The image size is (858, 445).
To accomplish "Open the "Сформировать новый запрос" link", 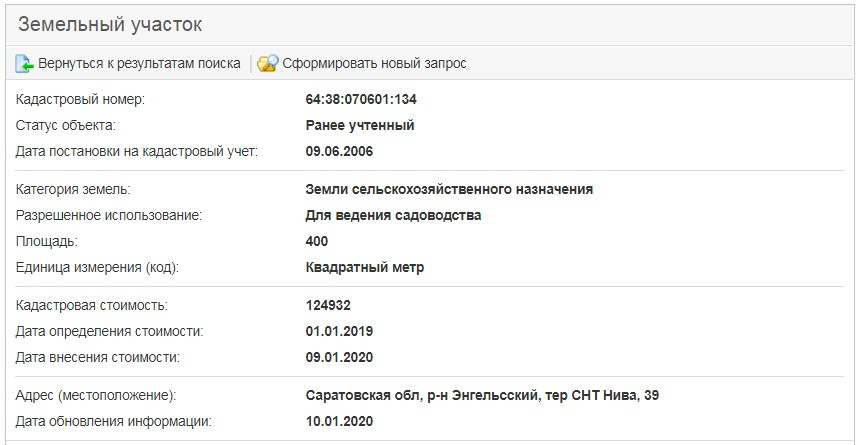I will click(x=374, y=64).
